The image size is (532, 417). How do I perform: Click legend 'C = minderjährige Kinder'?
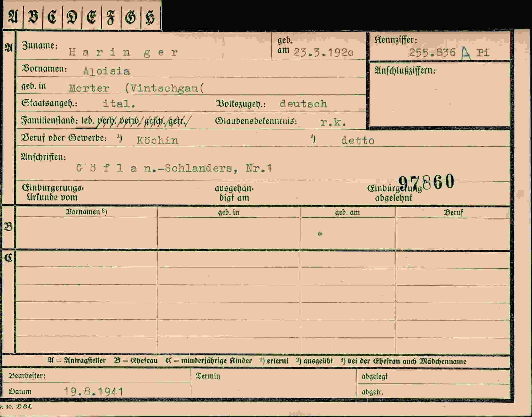click(209, 361)
